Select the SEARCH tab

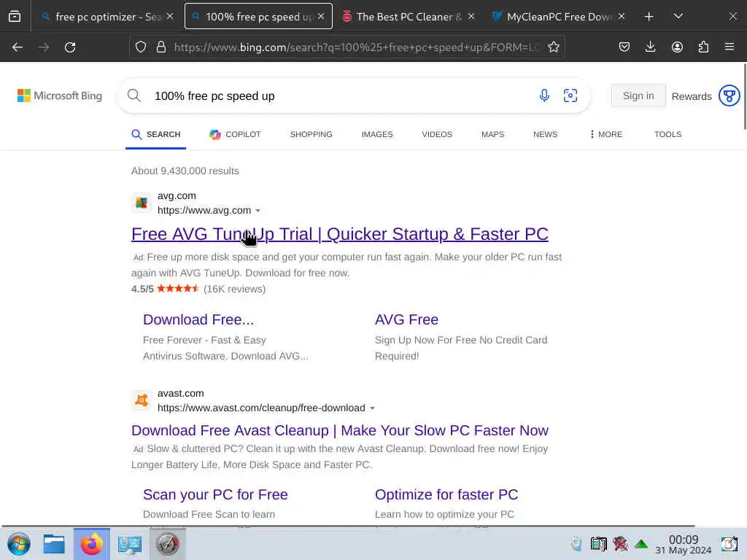click(x=156, y=134)
